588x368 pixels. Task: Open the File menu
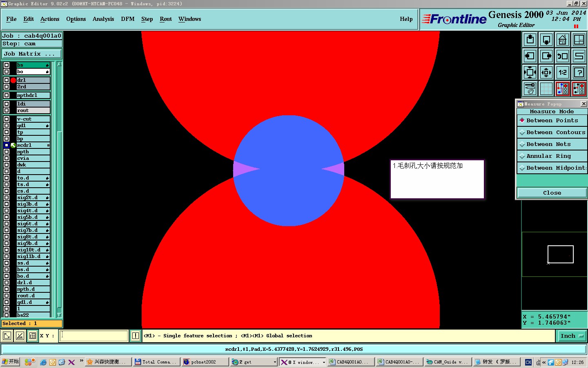point(11,19)
